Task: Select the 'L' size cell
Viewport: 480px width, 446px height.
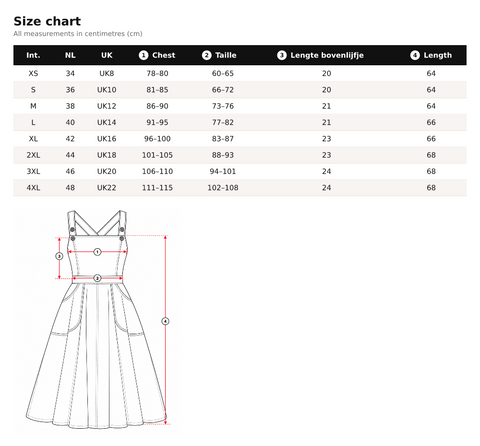Action: coord(33,122)
